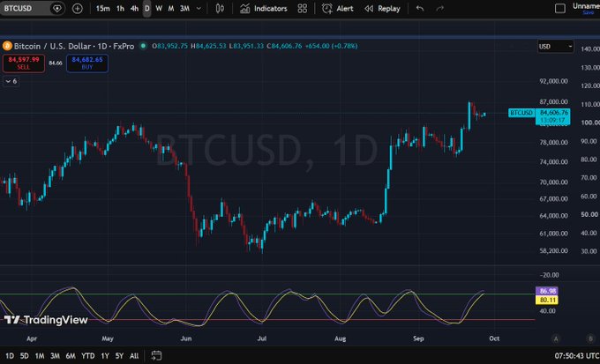Image resolution: width=600 pixels, height=364 pixels.
Task: Click the +654.00 (+0.78%) change value
Action: (x=331, y=46)
